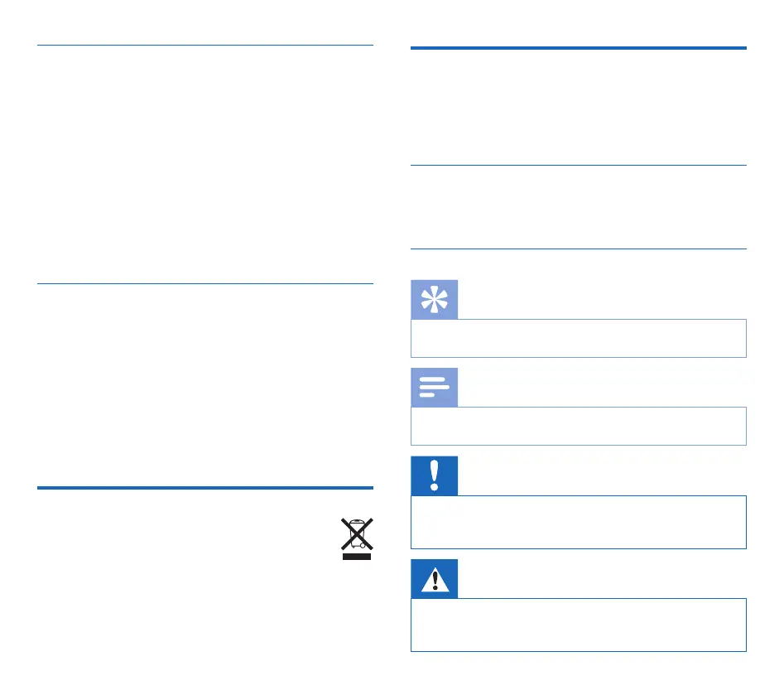Select the second horizontal rule in the right column
This screenshot has width=784, height=695.
[x=578, y=165]
